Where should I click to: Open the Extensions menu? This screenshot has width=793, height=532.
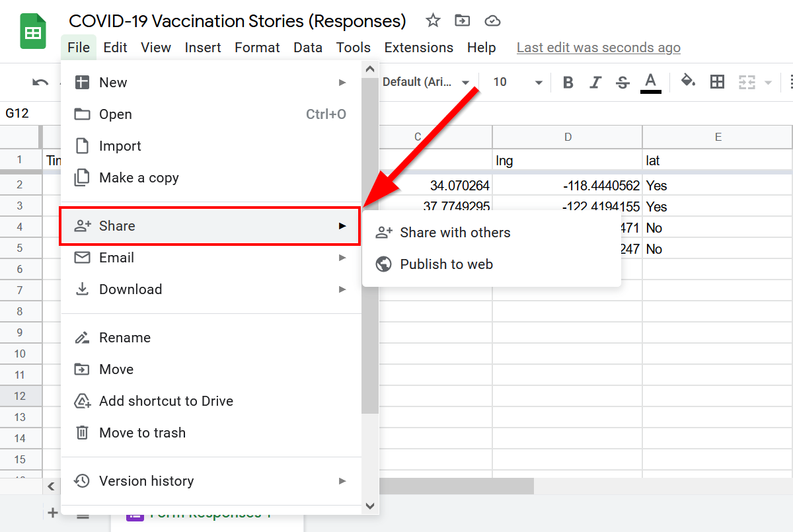[x=419, y=48]
